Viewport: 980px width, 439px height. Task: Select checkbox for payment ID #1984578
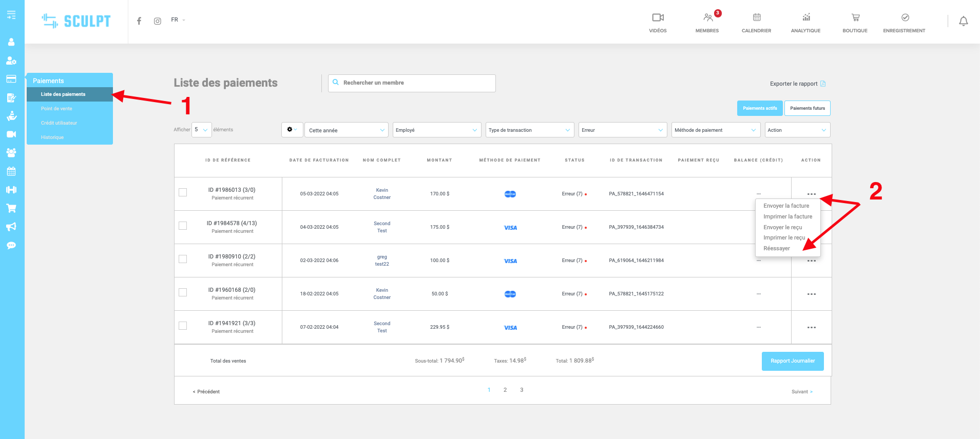tap(183, 226)
